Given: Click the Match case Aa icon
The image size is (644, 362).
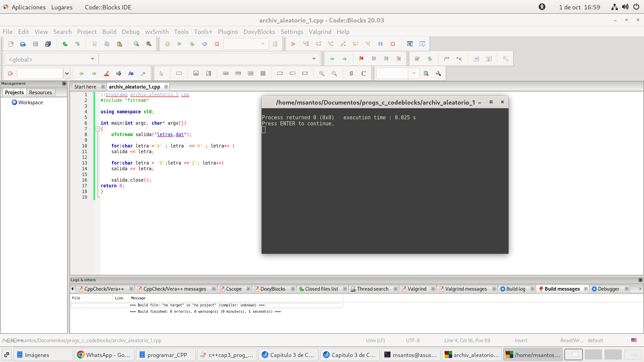Looking at the screenshot, I should pyautogui.click(x=131, y=73).
